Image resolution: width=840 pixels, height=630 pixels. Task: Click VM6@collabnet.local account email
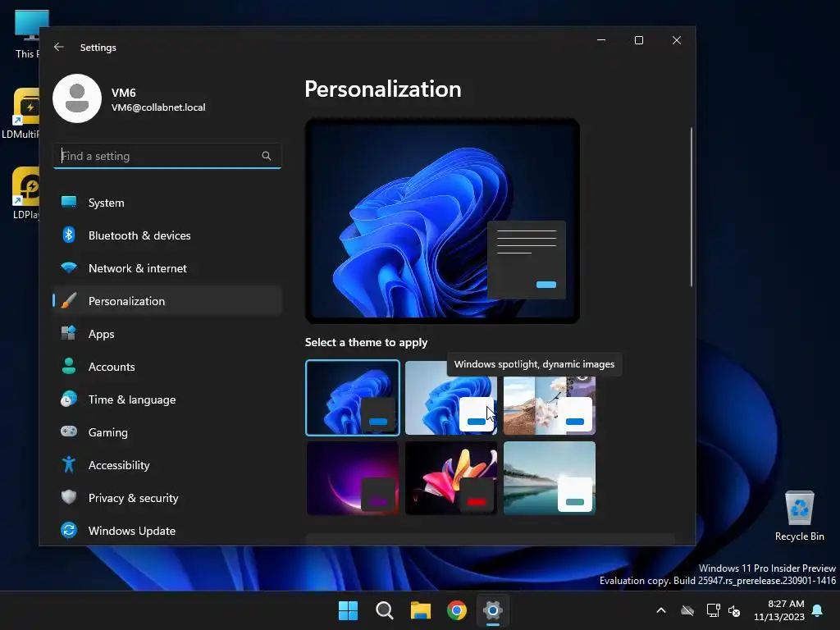(158, 107)
